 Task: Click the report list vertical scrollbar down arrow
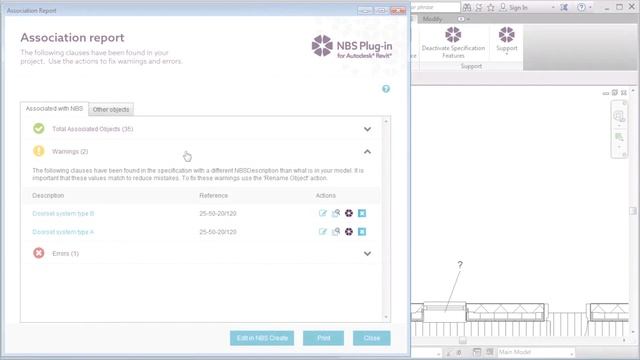pyautogui.click(x=386, y=317)
